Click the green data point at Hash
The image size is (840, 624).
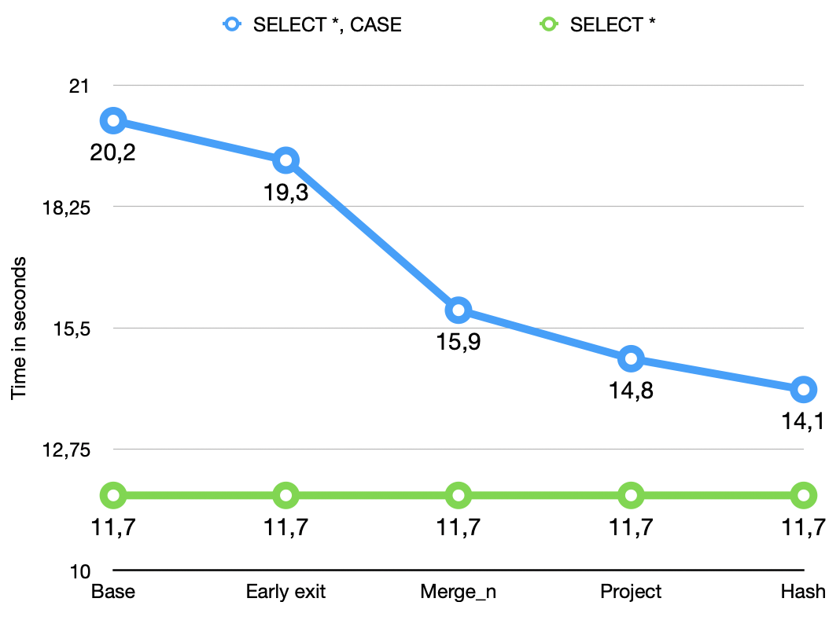803,495
